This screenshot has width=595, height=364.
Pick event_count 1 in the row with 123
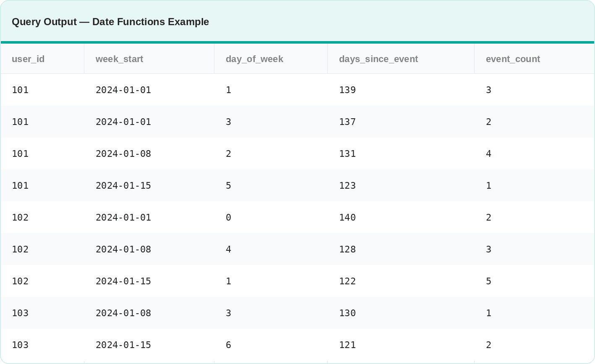click(488, 185)
